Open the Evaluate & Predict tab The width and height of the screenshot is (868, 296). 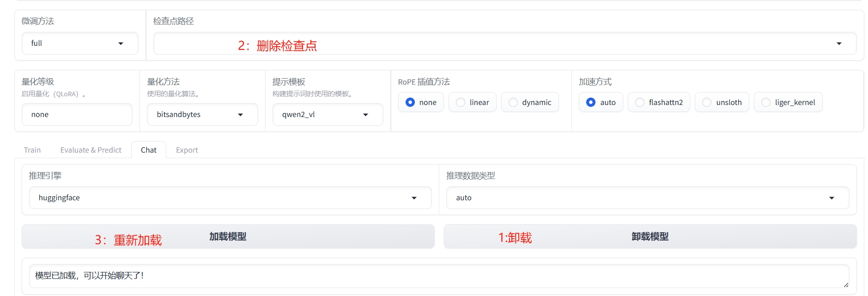[x=91, y=150]
